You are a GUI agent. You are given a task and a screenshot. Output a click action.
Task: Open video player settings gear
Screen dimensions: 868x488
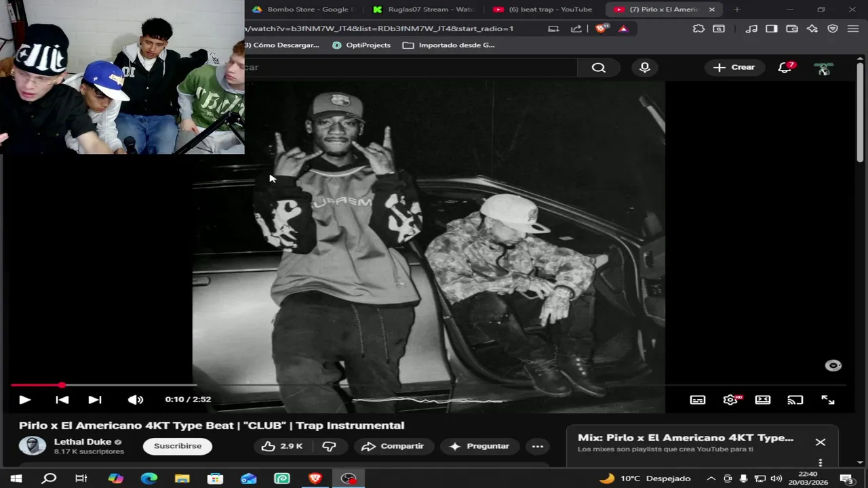[x=730, y=400]
